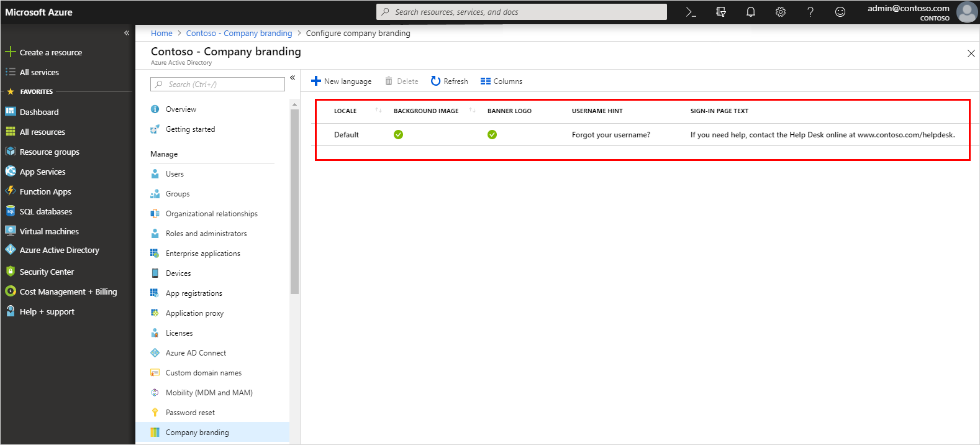Click the Home breadcrumb link
980x445 pixels.
[x=161, y=34]
